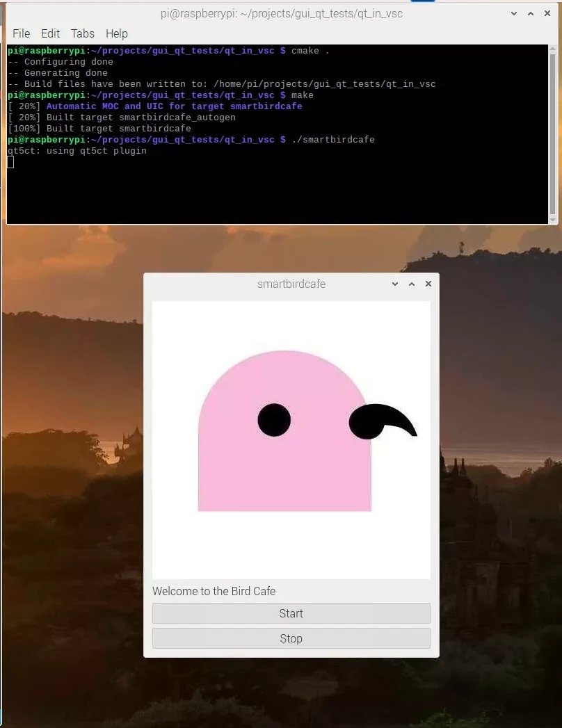Click the 'Build files have been written' line

pyautogui.click(x=222, y=84)
